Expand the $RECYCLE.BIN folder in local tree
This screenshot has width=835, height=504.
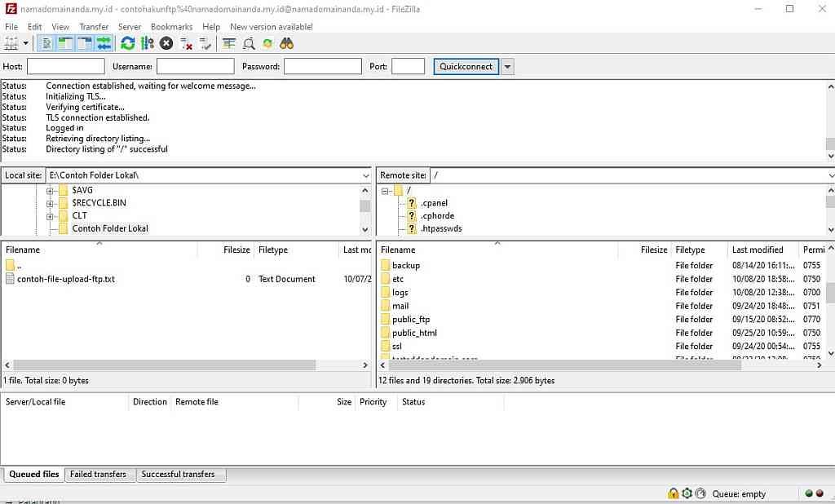click(x=50, y=204)
